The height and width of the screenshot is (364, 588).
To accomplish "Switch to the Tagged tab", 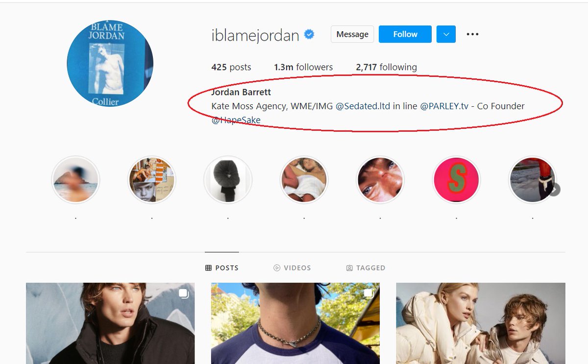I will pyautogui.click(x=366, y=268).
